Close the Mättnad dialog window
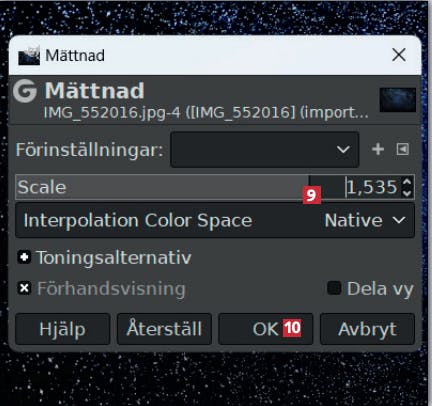Viewport: 432px width, 406px height. 399,55
